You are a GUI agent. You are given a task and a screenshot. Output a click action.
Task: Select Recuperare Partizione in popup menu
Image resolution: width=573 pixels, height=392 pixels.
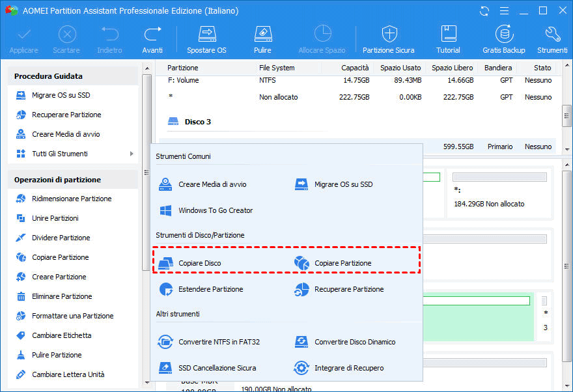click(339, 289)
